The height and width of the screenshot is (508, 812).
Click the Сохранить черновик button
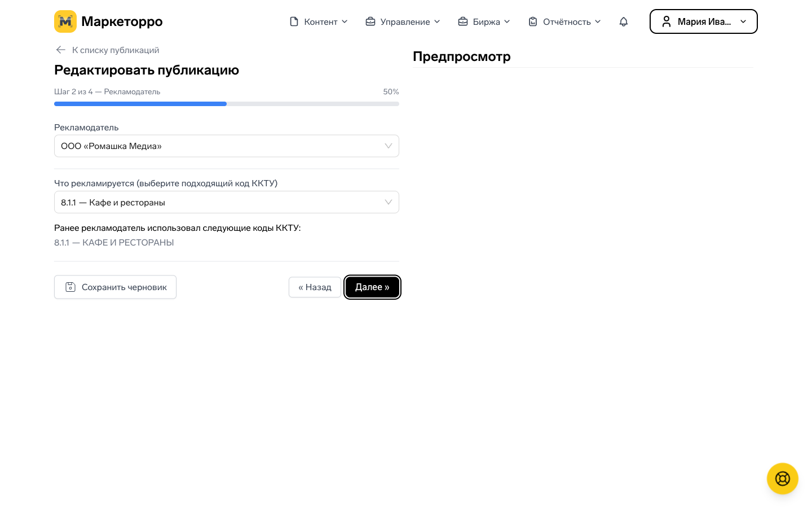pyautogui.click(x=115, y=287)
